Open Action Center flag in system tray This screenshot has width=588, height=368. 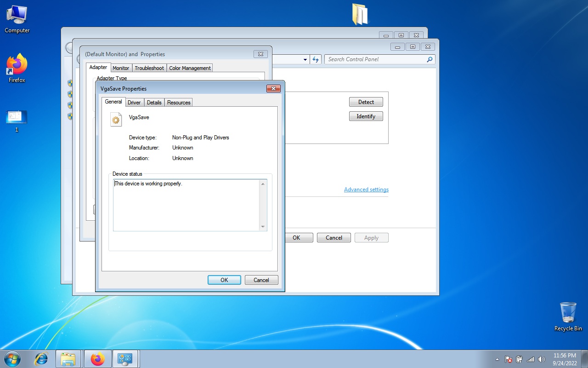click(509, 359)
